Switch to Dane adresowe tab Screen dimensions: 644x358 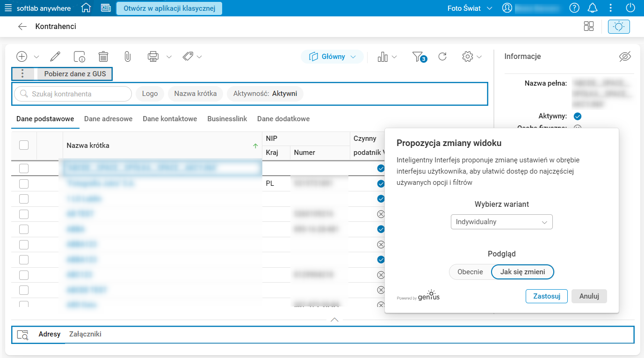109,119
